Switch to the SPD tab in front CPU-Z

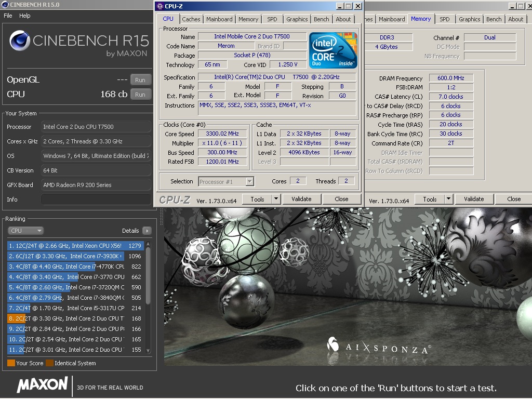pyautogui.click(x=272, y=19)
